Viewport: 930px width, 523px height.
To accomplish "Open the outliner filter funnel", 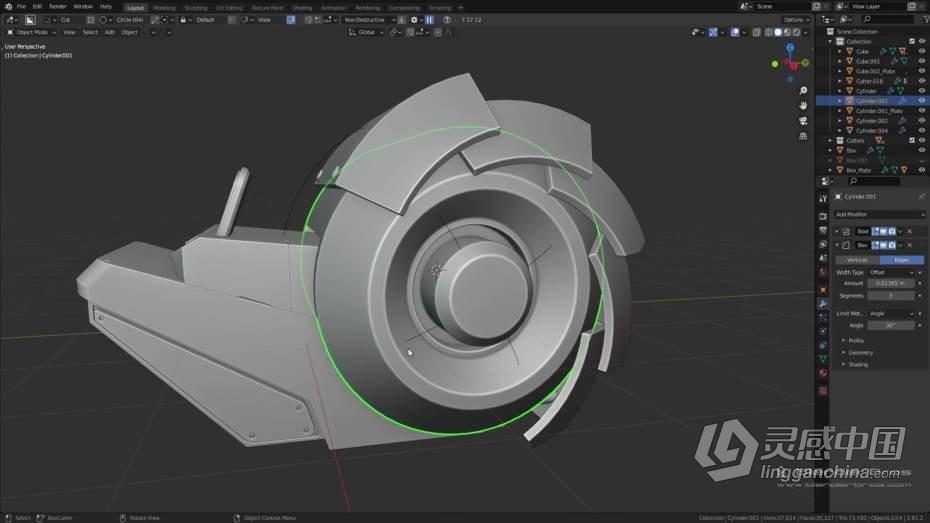I will 926,20.
